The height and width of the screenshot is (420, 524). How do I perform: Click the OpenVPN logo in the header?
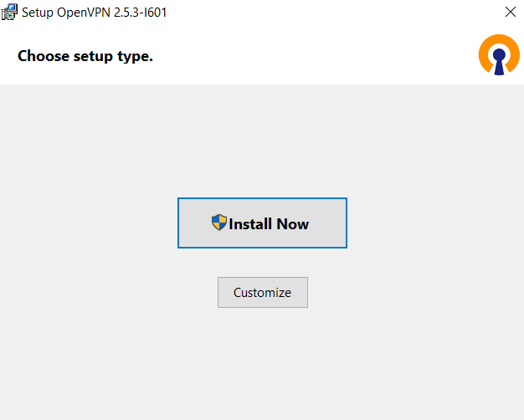coord(499,57)
